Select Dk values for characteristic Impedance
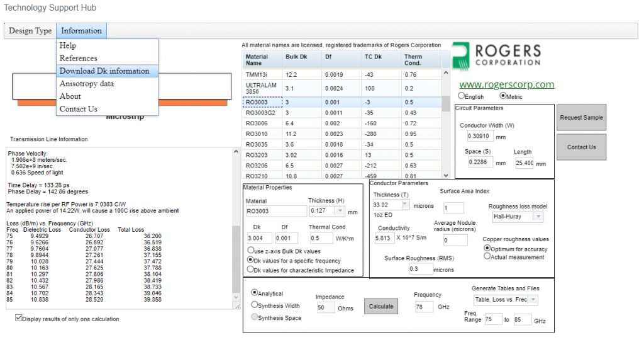644x347 pixels. tap(250, 270)
